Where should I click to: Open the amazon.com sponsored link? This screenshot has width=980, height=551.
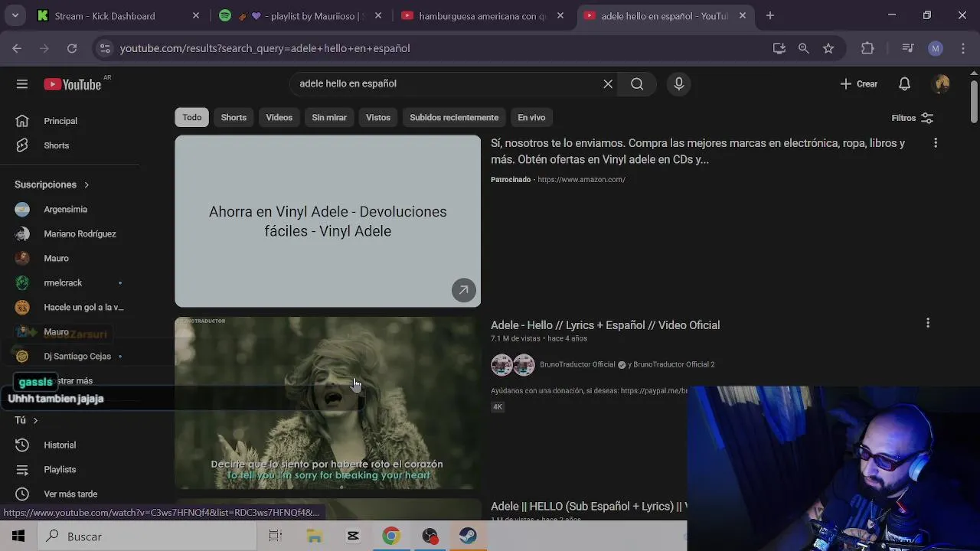pyautogui.click(x=581, y=180)
